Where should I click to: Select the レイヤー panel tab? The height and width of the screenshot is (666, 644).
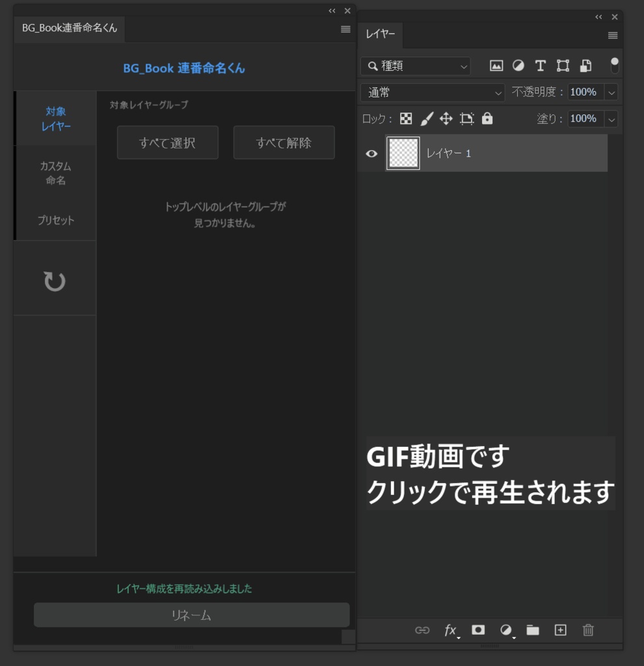[380, 34]
